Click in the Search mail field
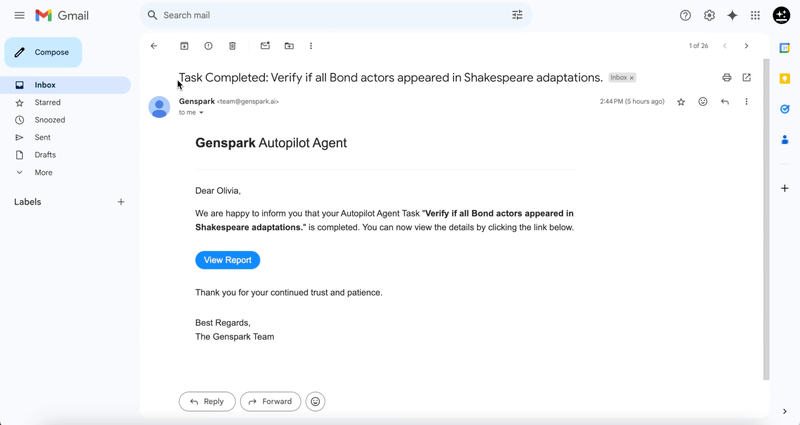The width and height of the screenshot is (800, 425). tap(334, 15)
